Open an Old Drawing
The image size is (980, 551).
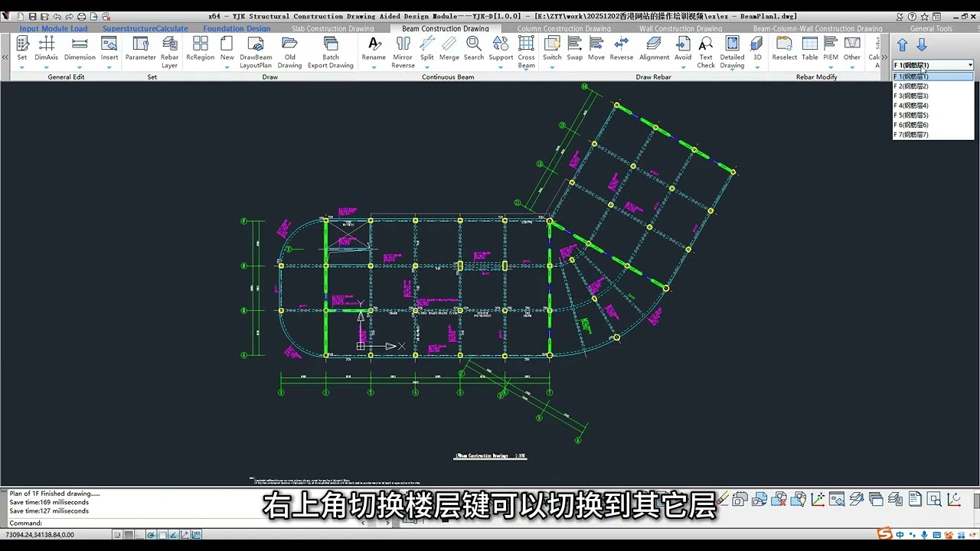click(289, 52)
